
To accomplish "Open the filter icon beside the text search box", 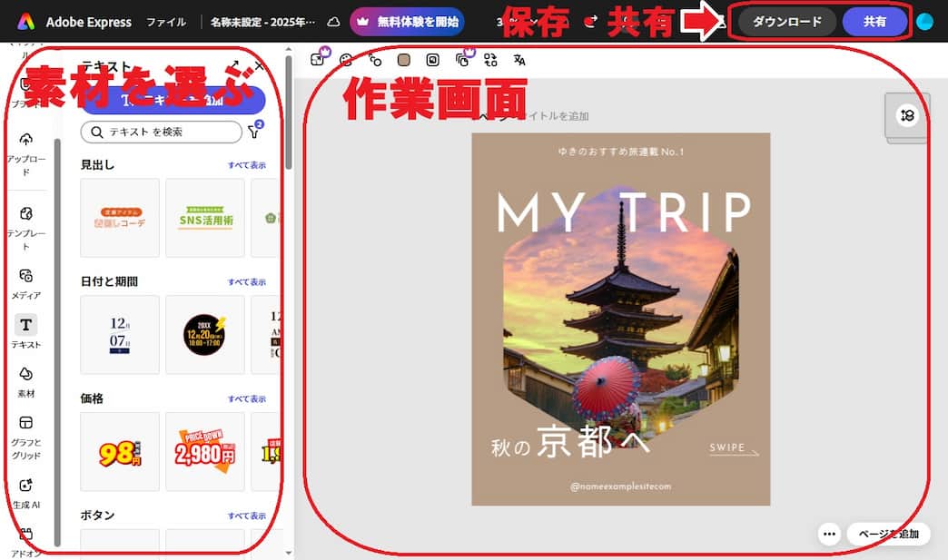I will coord(255,131).
